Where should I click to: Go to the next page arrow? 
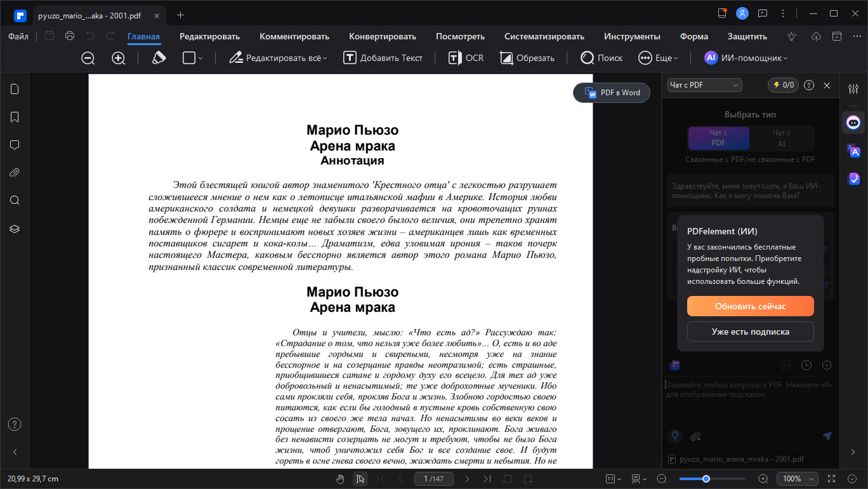[x=467, y=479]
